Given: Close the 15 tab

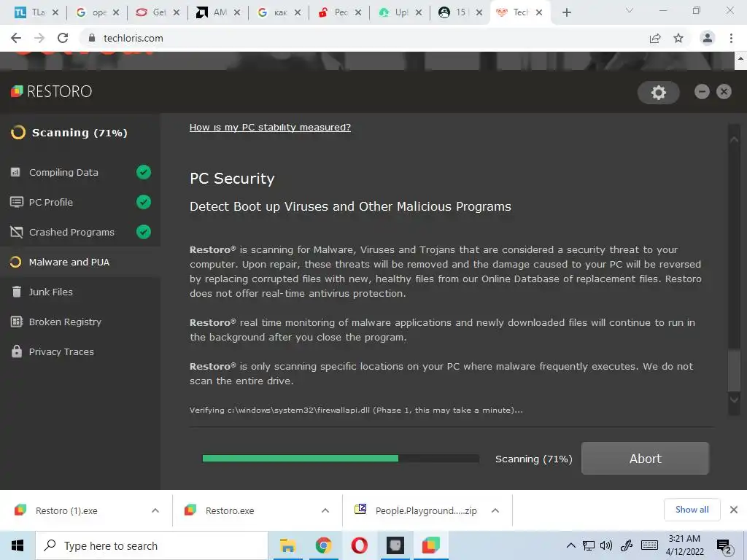Looking at the screenshot, I should point(479,12).
